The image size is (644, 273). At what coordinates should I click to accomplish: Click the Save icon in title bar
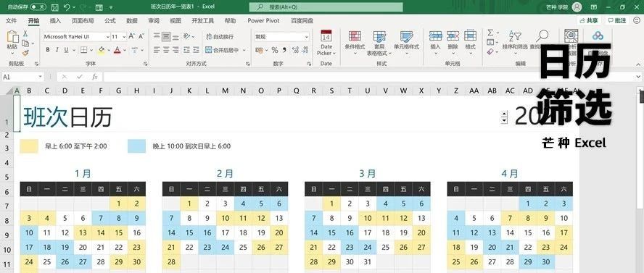(x=55, y=7)
